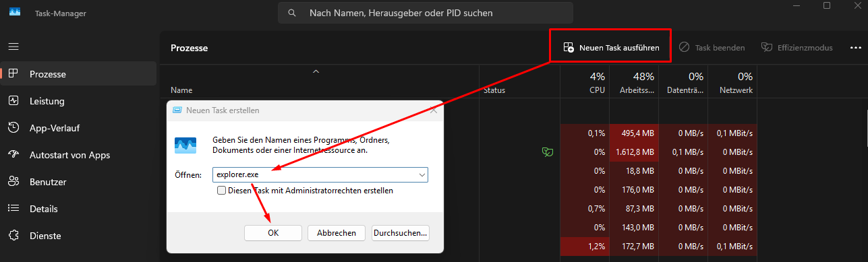The image size is (868, 262).
Task: Confirm with OK in the dialog
Action: pos(272,233)
